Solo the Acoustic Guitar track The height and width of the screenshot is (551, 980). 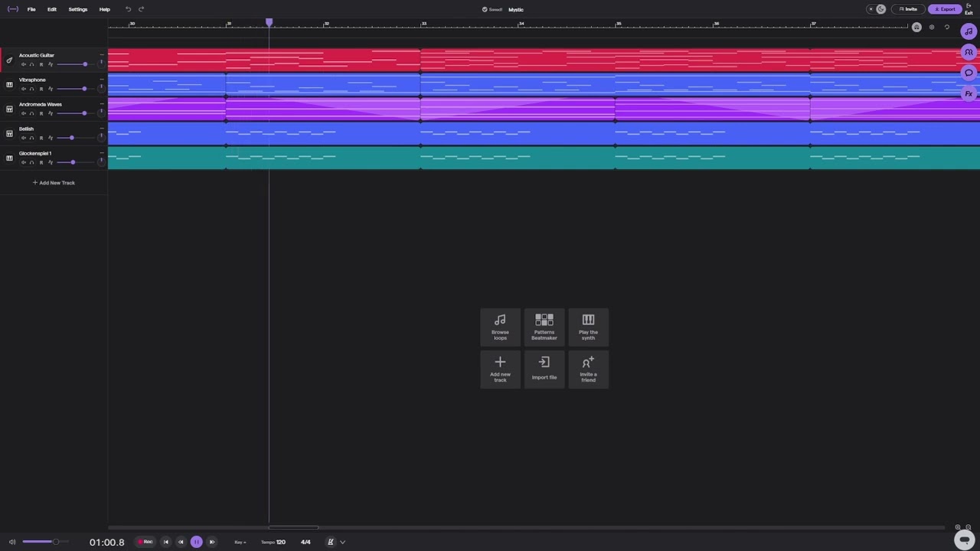(x=32, y=64)
